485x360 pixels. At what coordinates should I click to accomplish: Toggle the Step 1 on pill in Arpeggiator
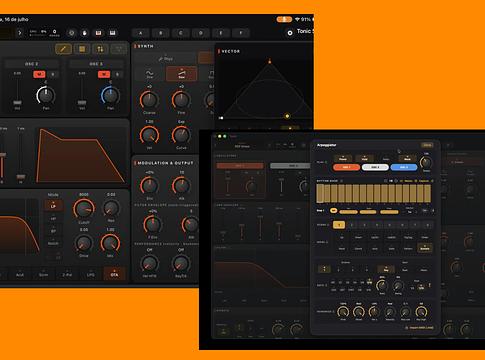point(333,211)
